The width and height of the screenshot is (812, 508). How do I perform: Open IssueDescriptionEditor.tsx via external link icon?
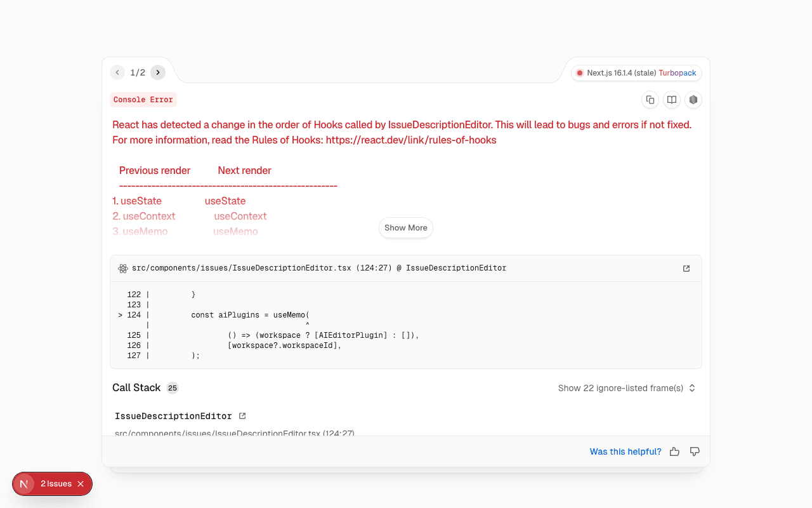pyautogui.click(x=686, y=268)
